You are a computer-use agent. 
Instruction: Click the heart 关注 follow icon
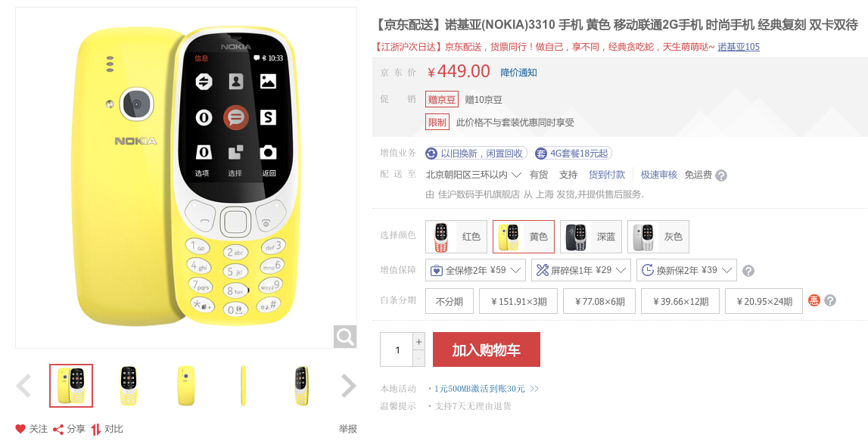(x=20, y=429)
